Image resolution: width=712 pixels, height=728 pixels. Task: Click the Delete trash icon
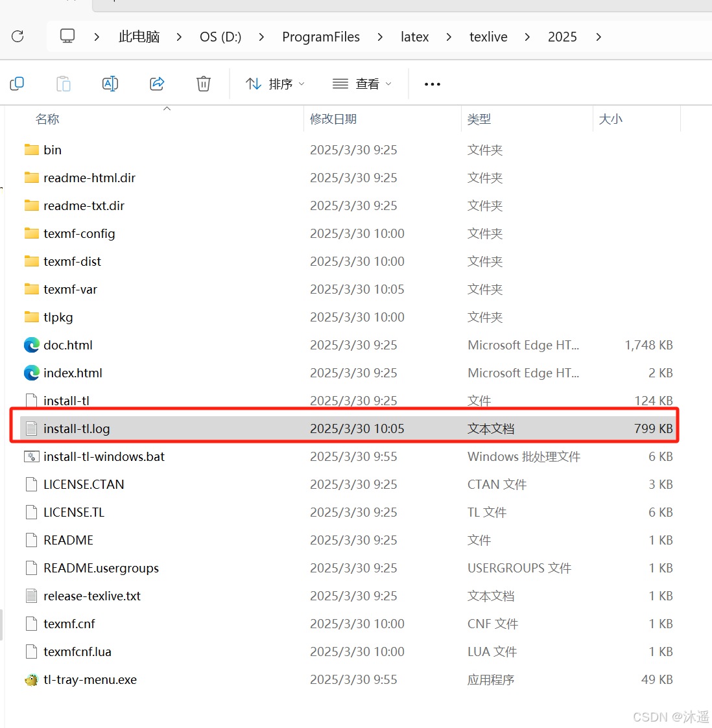point(204,84)
